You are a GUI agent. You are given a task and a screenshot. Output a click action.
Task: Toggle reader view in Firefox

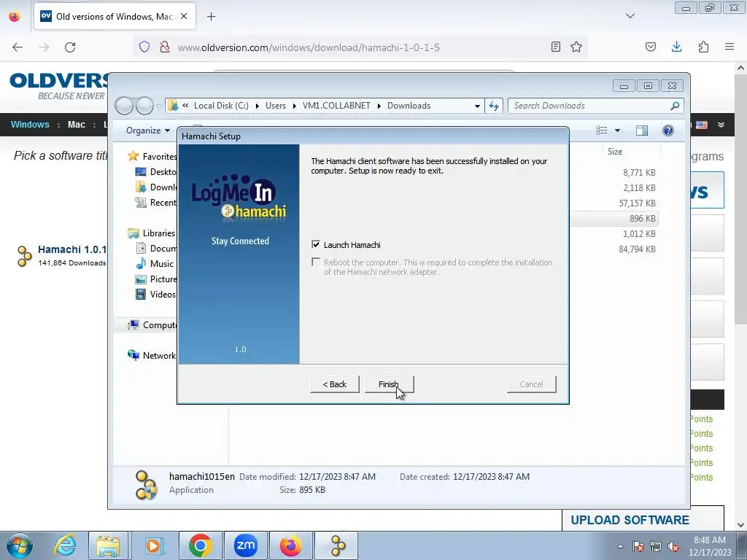pyautogui.click(x=555, y=47)
